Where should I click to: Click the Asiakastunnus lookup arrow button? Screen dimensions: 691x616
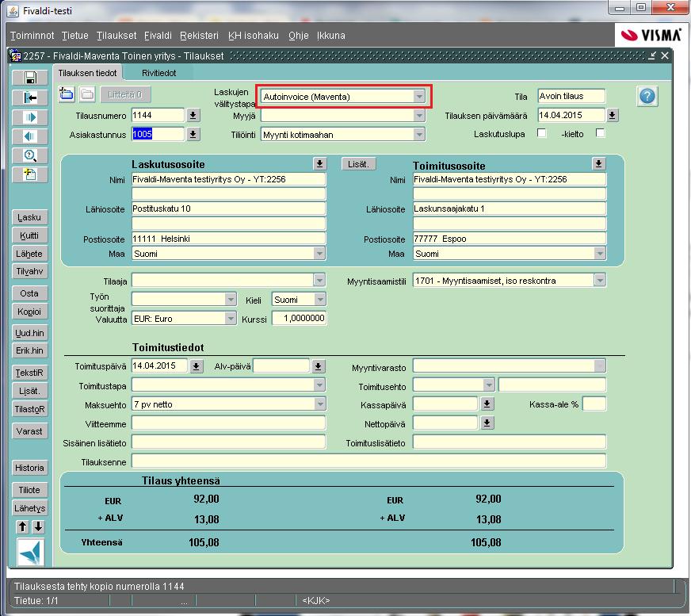pyautogui.click(x=193, y=134)
